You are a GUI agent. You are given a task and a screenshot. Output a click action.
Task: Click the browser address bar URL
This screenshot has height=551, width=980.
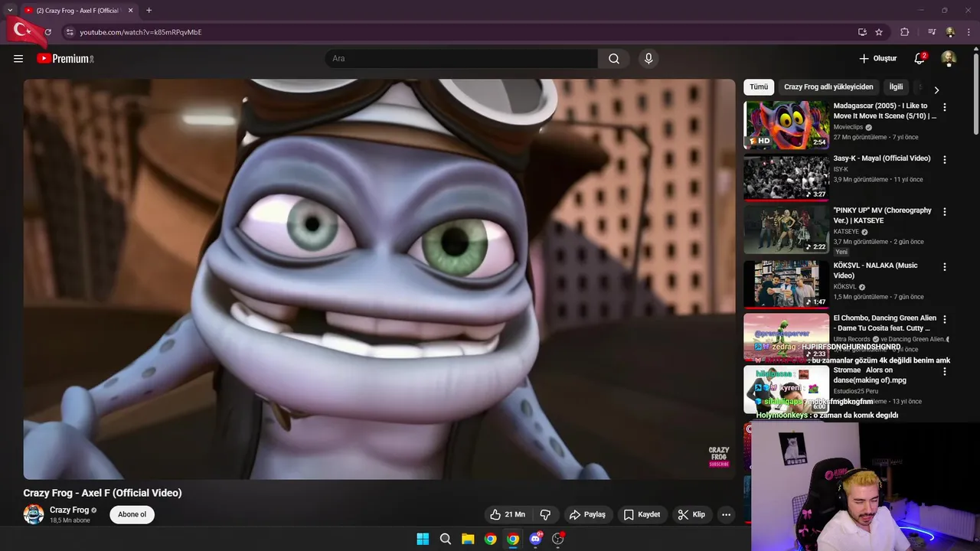[141, 32]
